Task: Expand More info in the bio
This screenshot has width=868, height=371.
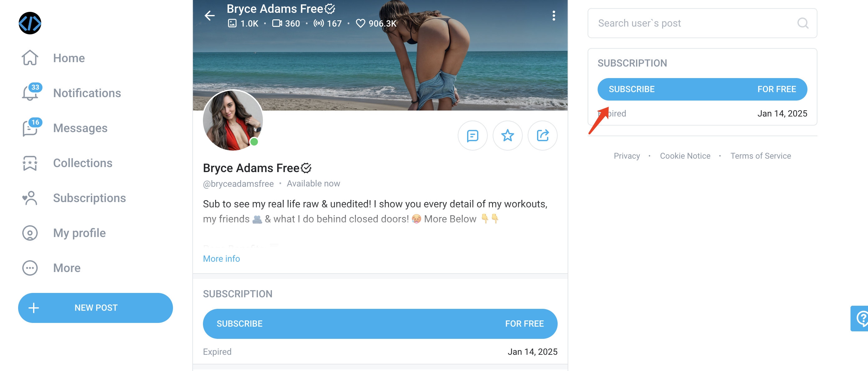Action: click(221, 259)
